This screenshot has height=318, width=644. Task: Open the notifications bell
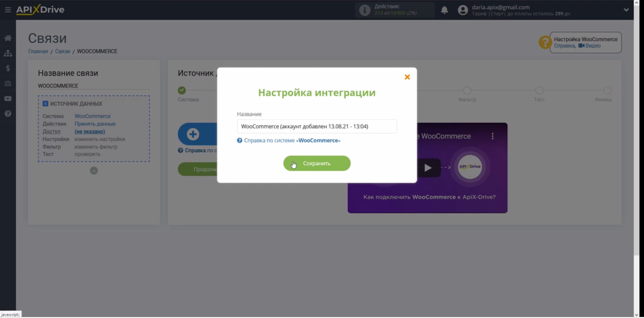(x=444, y=10)
